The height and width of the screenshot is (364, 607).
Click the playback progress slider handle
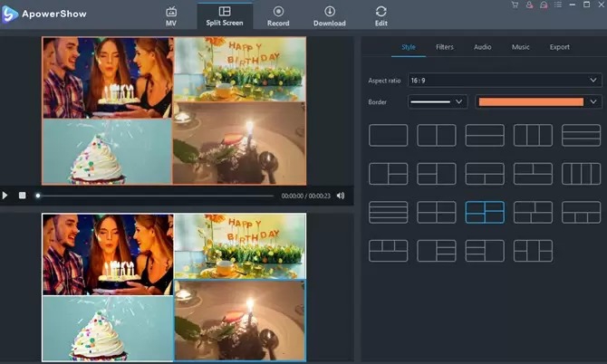click(x=38, y=196)
